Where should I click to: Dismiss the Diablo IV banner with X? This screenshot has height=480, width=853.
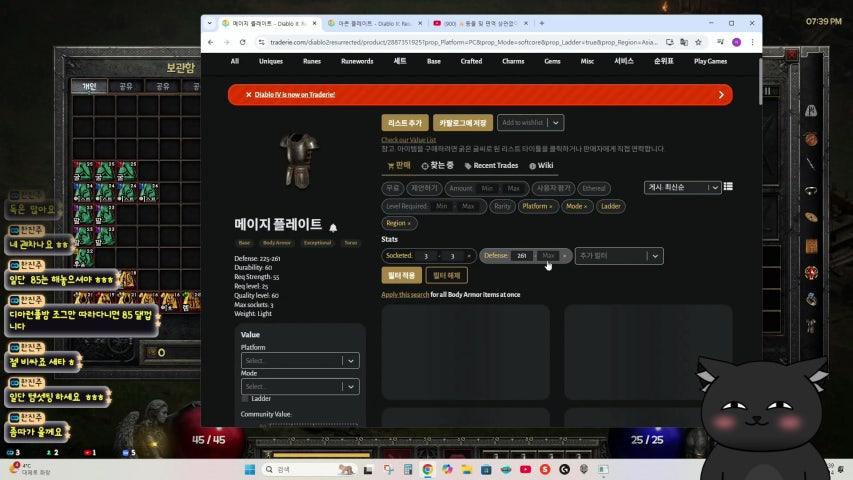coord(249,95)
